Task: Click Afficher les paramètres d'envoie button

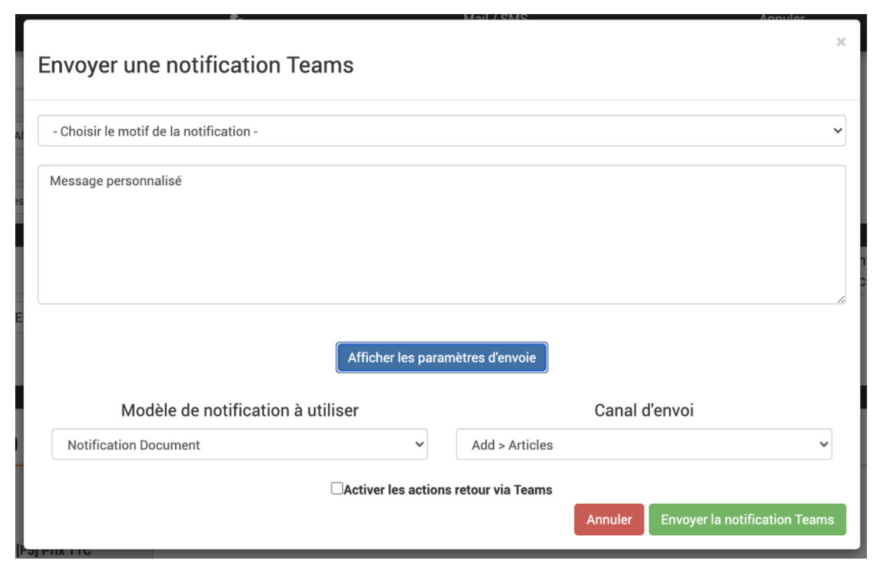Action: [442, 358]
